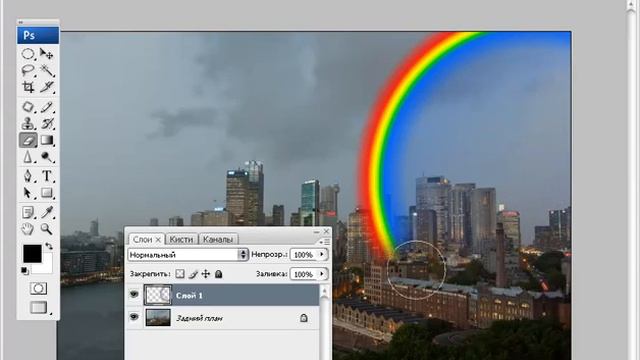This screenshot has width=640, height=360.
Task: Select the Clone Stamp tool
Action: coord(28,123)
